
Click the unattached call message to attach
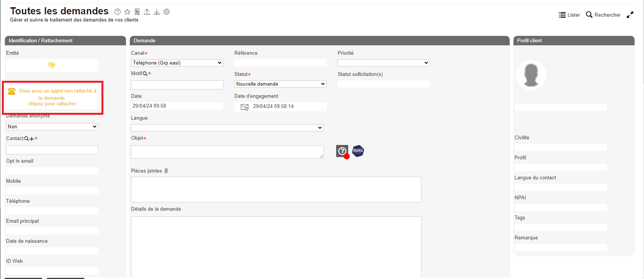(52, 97)
